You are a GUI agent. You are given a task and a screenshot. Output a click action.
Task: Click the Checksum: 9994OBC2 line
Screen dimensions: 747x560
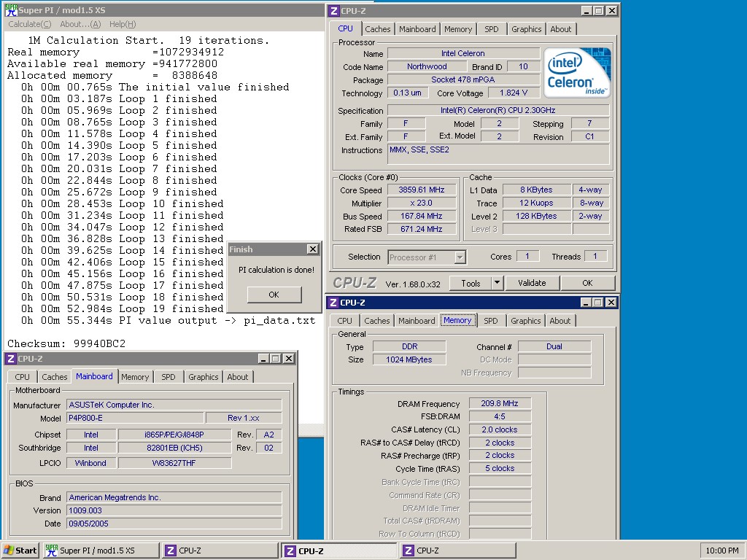tap(66, 343)
